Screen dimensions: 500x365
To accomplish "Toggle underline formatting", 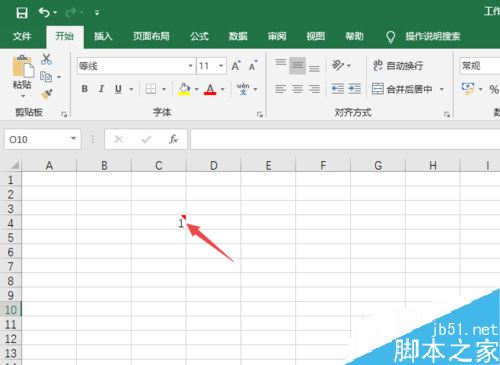I will click(x=118, y=89).
